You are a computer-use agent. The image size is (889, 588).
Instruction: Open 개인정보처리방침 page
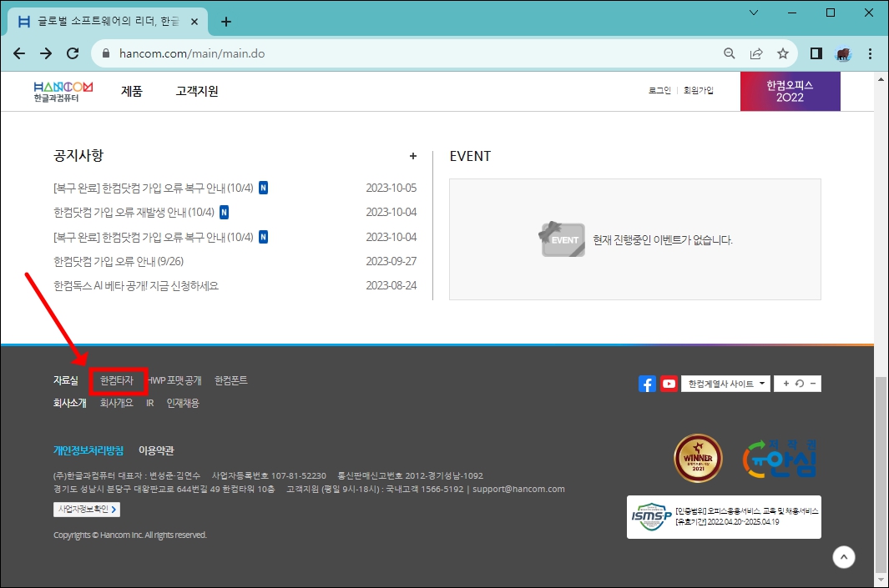(88, 450)
